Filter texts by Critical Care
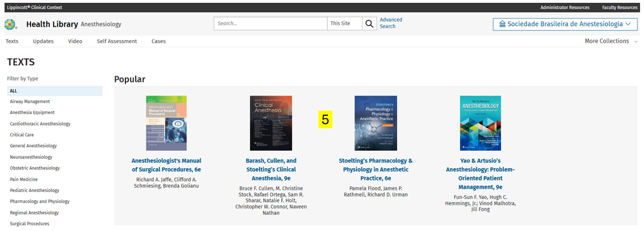The width and height of the screenshot is (644, 231). (21, 134)
